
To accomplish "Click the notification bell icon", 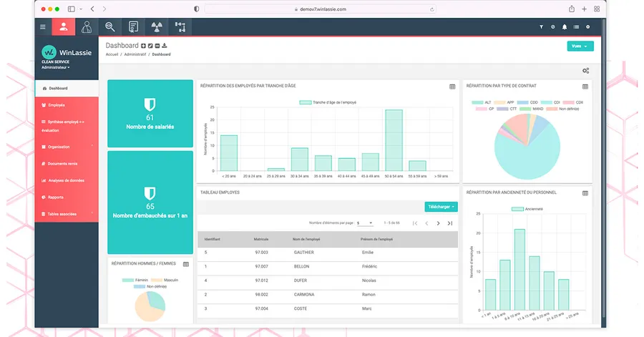I will point(564,27).
